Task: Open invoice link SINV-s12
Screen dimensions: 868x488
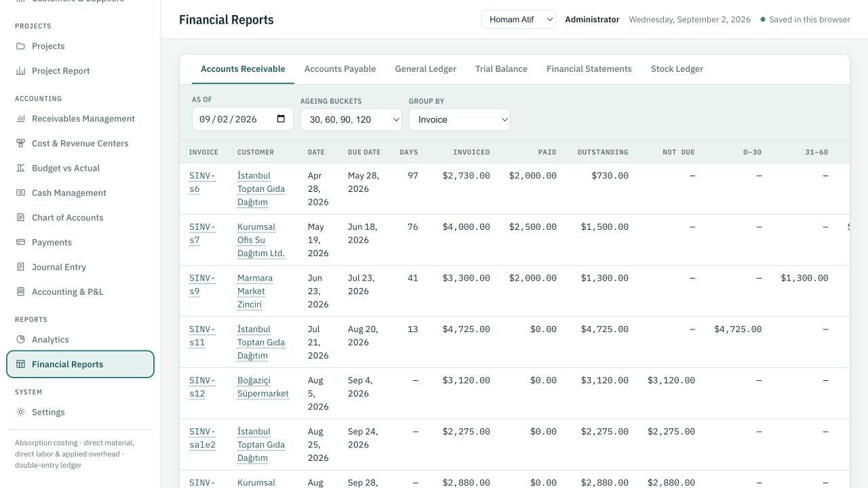Action: pyautogui.click(x=202, y=387)
